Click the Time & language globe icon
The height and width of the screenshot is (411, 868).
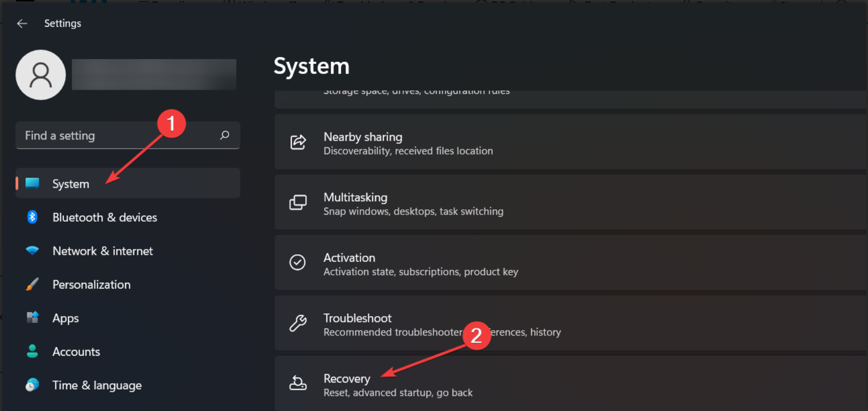(32, 385)
